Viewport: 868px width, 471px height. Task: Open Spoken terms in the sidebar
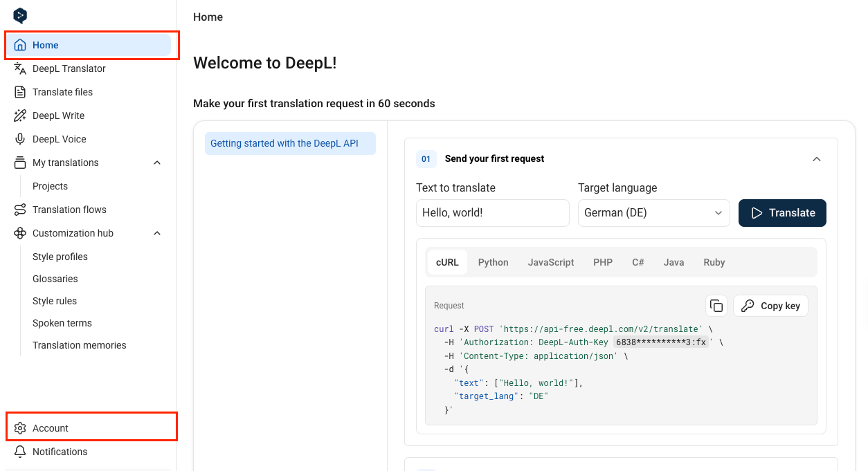pos(62,323)
